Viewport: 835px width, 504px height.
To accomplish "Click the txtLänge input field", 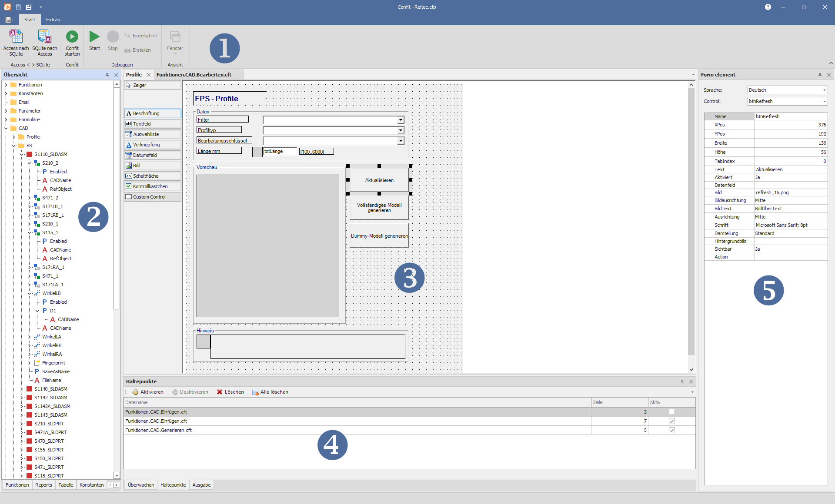I will (280, 151).
